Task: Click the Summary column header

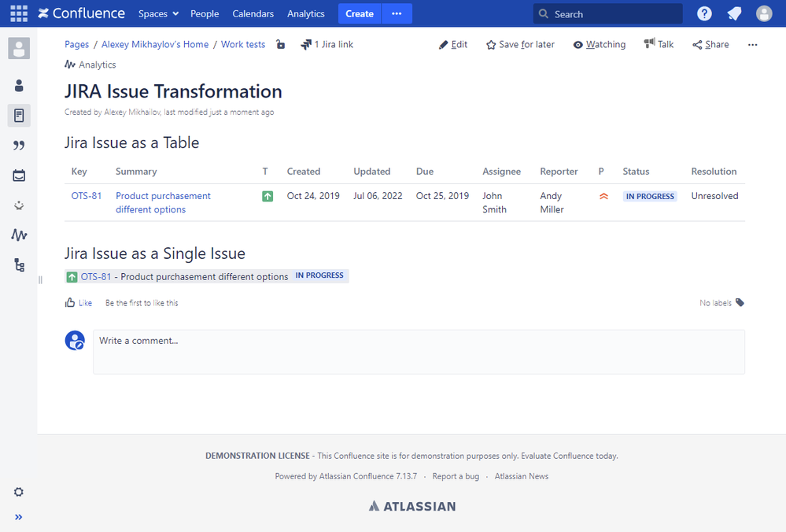Action: click(x=136, y=172)
